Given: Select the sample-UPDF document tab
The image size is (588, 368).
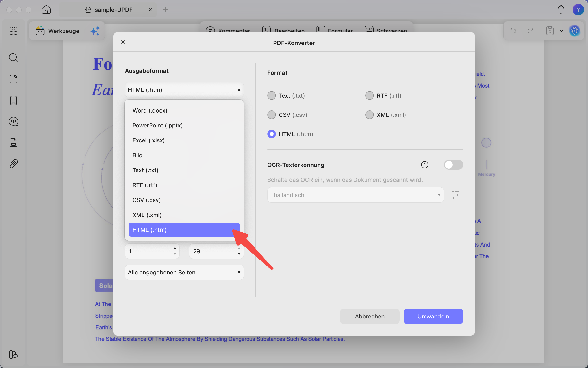Looking at the screenshot, I should [108, 10].
